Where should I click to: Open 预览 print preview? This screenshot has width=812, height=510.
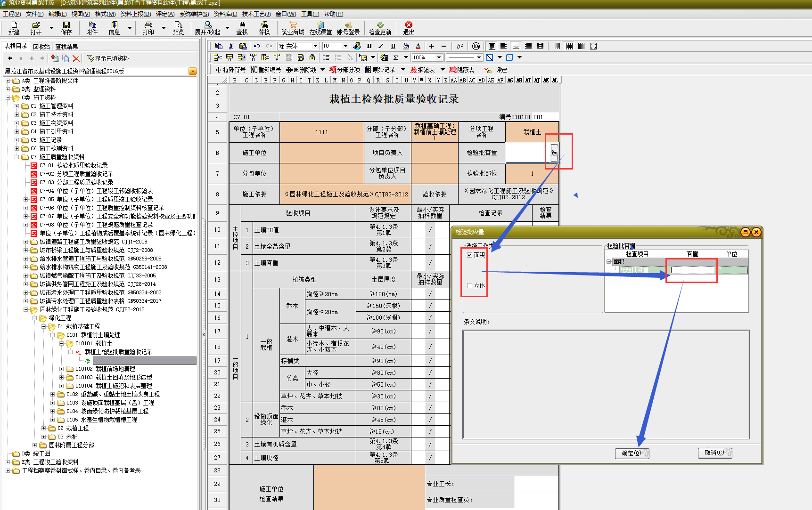[178, 28]
